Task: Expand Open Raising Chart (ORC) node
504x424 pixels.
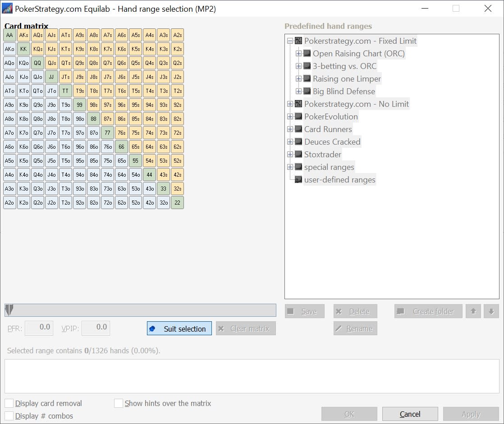Action: click(x=298, y=53)
